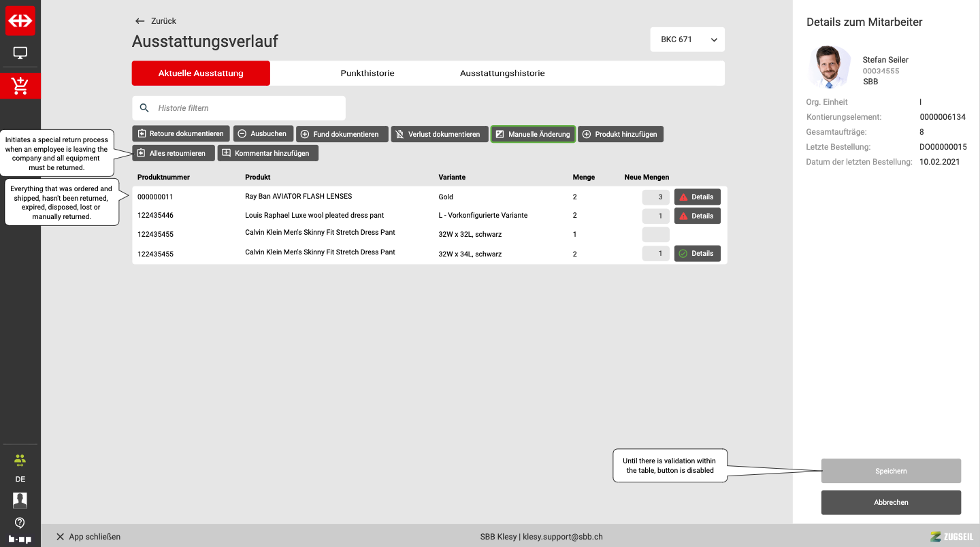Image resolution: width=980 pixels, height=547 pixels.
Task: Click the back arrow next to Zurück
Action: pos(140,21)
